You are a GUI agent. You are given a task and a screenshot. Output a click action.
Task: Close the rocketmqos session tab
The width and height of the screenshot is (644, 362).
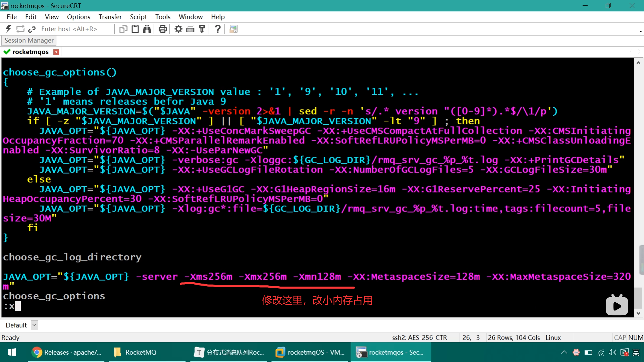(56, 52)
